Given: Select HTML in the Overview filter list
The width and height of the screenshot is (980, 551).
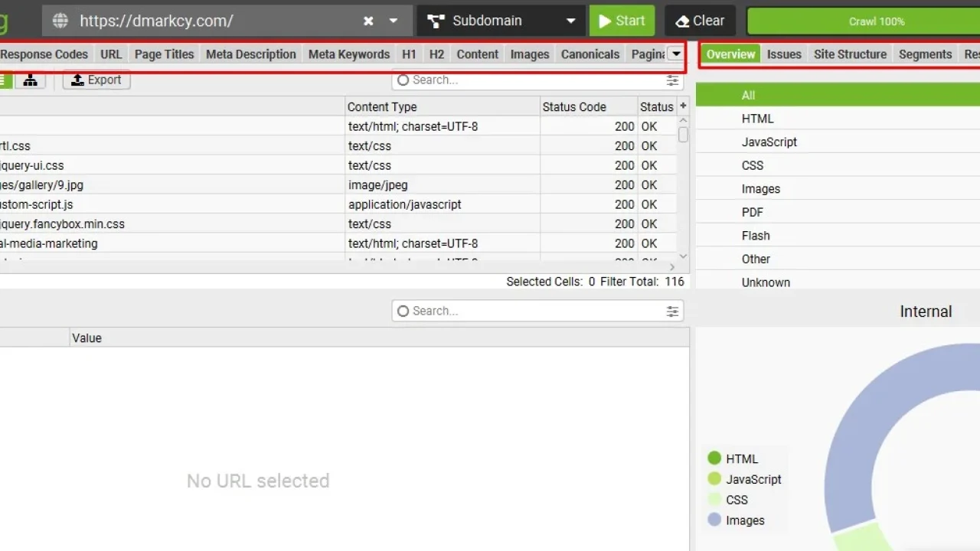Looking at the screenshot, I should click(x=758, y=119).
